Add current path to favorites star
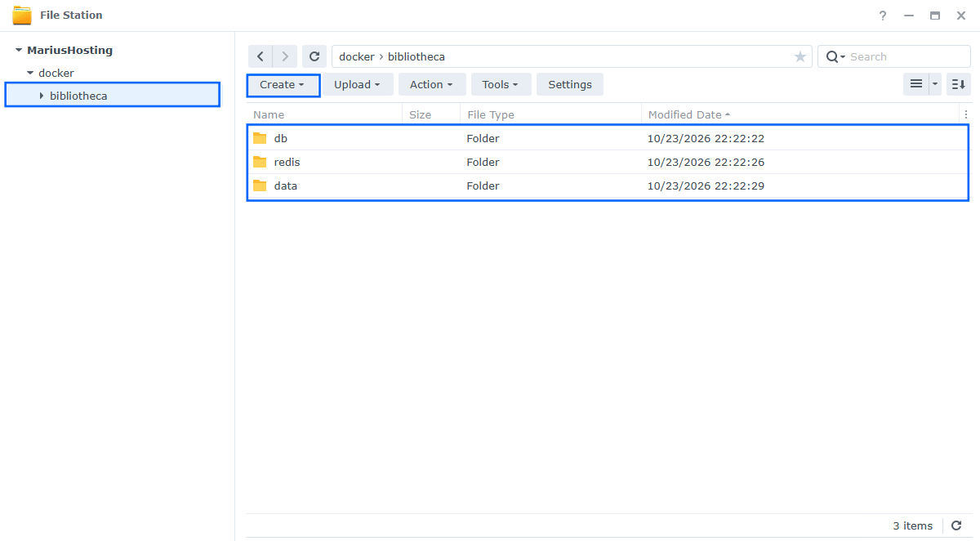This screenshot has width=980, height=541. tap(800, 56)
